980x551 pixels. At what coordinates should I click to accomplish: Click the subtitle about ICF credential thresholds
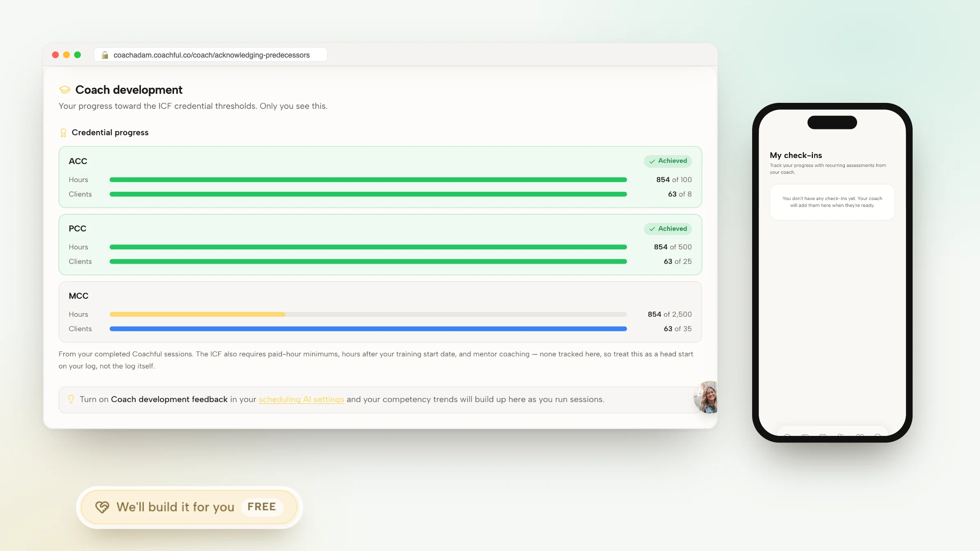(x=193, y=106)
